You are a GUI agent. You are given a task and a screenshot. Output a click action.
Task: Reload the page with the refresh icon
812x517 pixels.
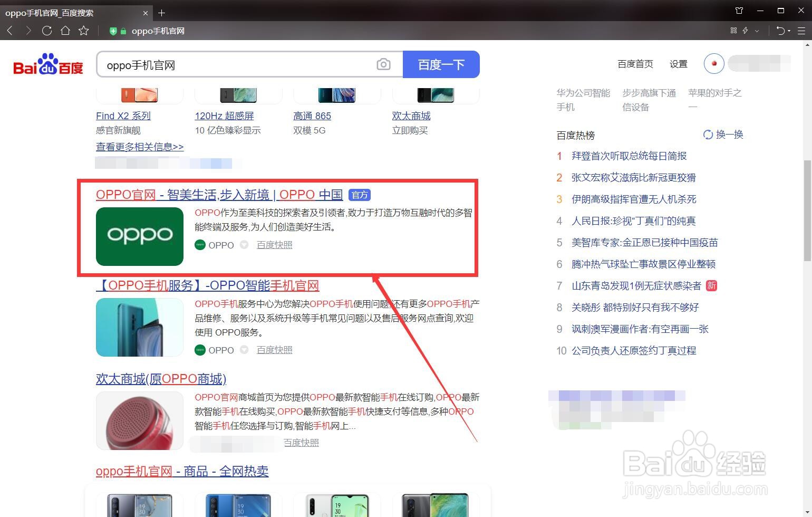click(47, 31)
